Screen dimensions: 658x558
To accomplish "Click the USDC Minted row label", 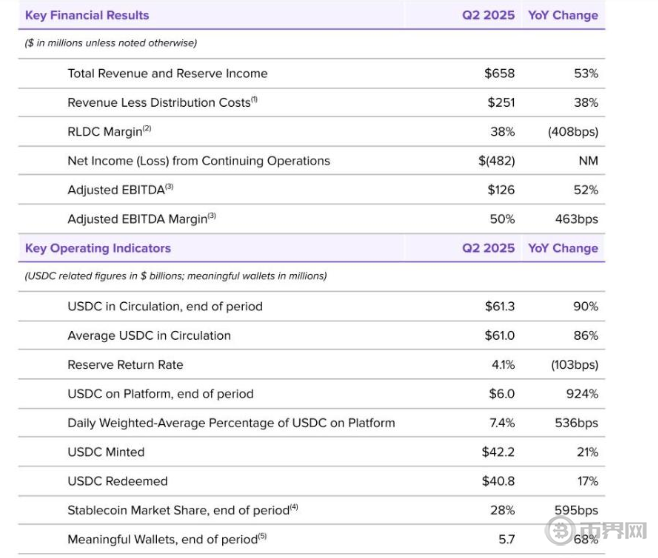I will point(106,452).
